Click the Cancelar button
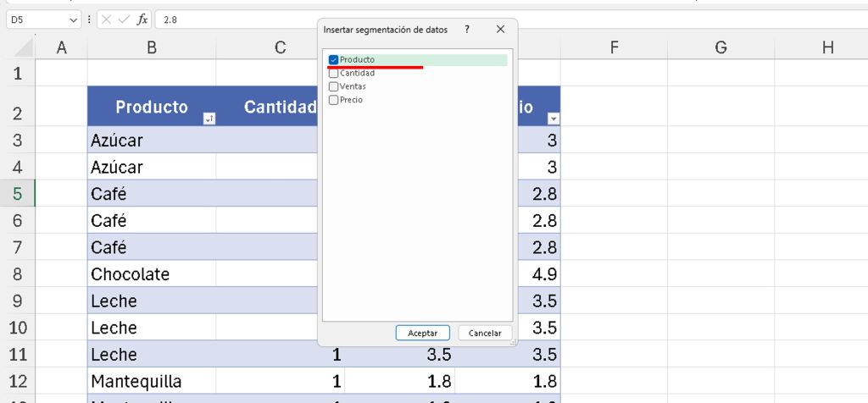Viewport: 868px width, 403px height. 485,333
